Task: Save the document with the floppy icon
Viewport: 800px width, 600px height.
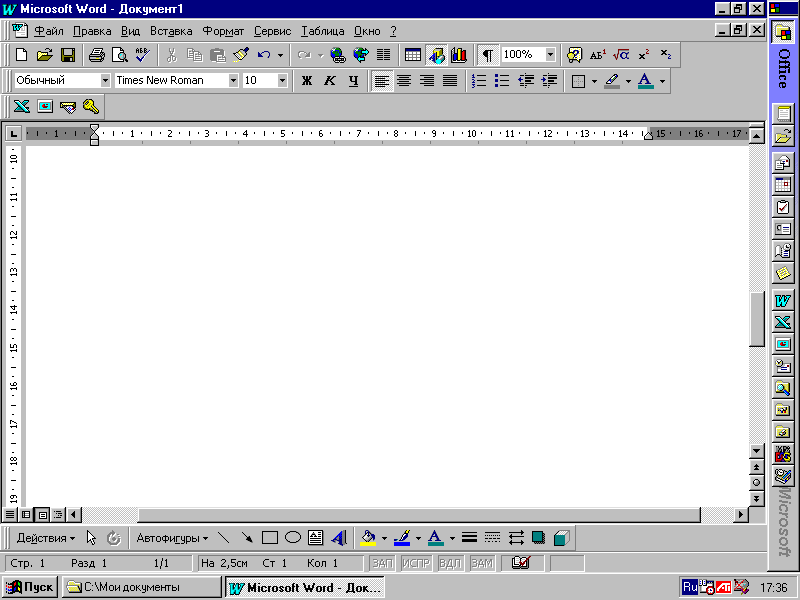Action: click(x=68, y=55)
